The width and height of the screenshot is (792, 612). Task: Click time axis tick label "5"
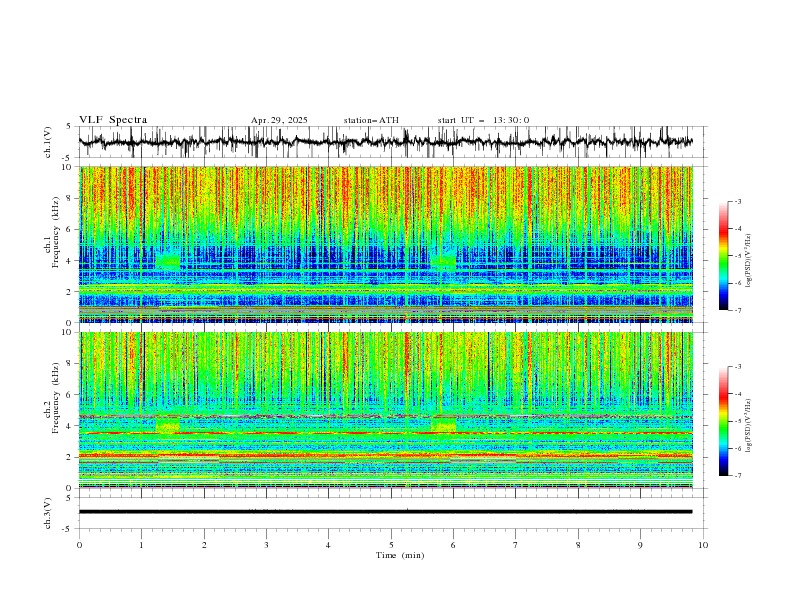(x=391, y=545)
